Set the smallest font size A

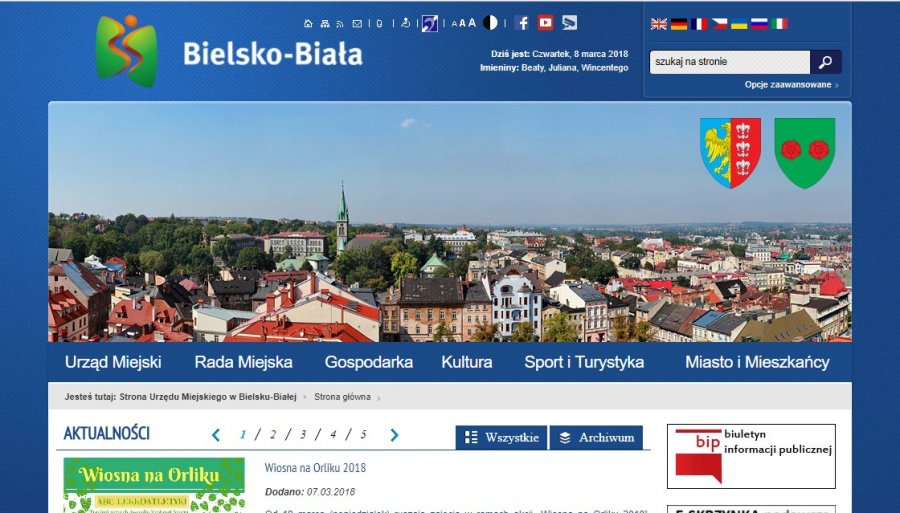[x=454, y=24]
